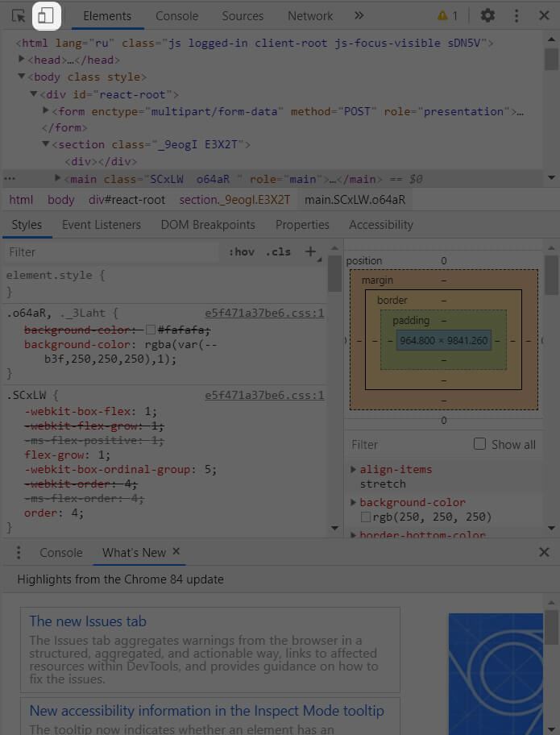Open DevTools settings gear

click(x=487, y=16)
